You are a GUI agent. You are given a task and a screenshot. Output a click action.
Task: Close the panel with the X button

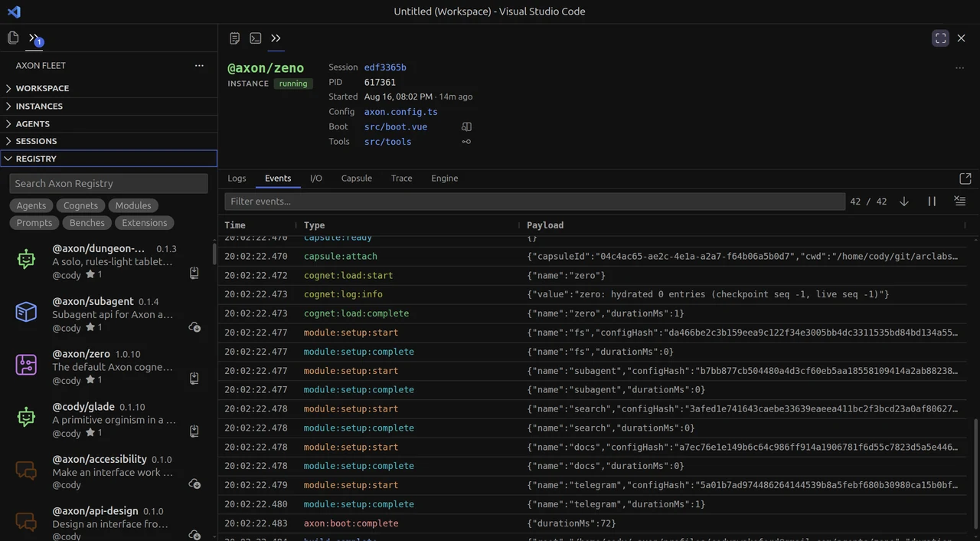962,38
